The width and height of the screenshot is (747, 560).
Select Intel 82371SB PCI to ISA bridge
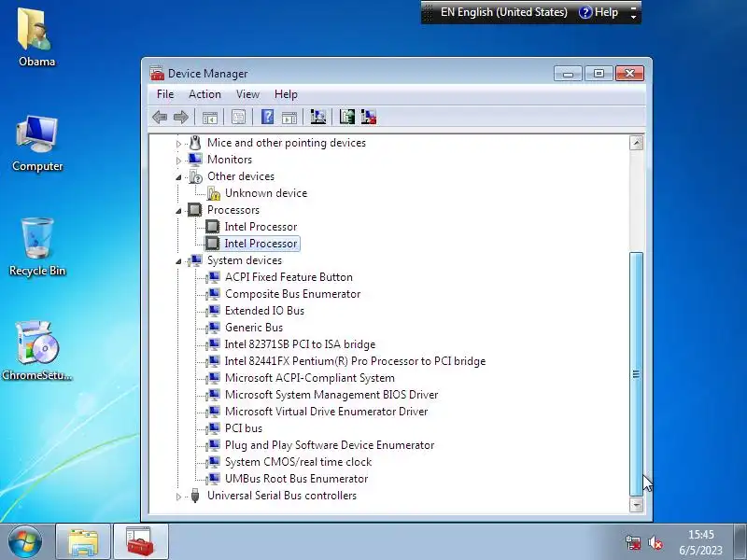300,344
